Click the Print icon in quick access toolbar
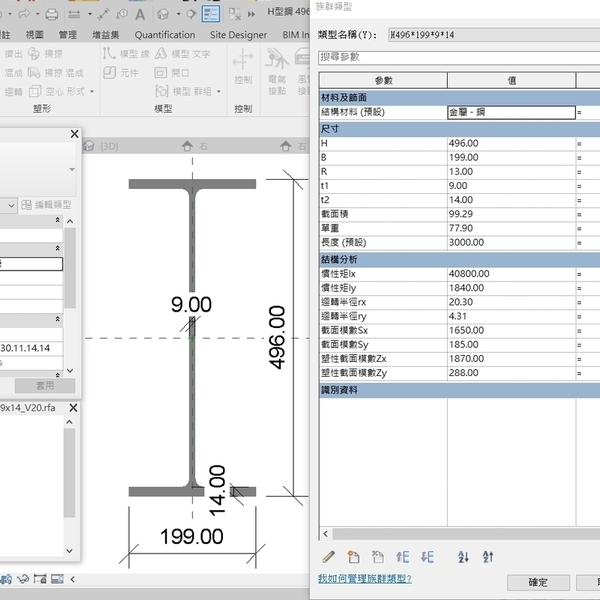Screen dimensions: 600x600 tap(51, 14)
